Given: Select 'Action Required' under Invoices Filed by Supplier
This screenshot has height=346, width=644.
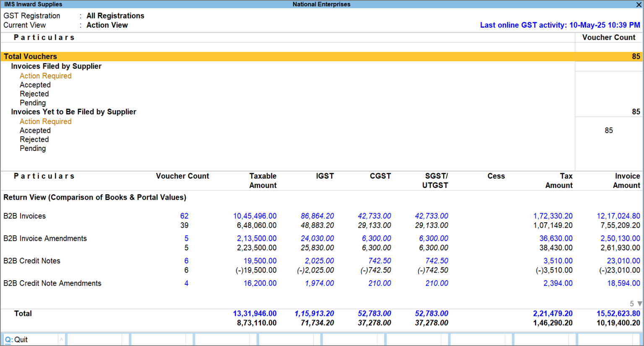Looking at the screenshot, I should (45, 76).
